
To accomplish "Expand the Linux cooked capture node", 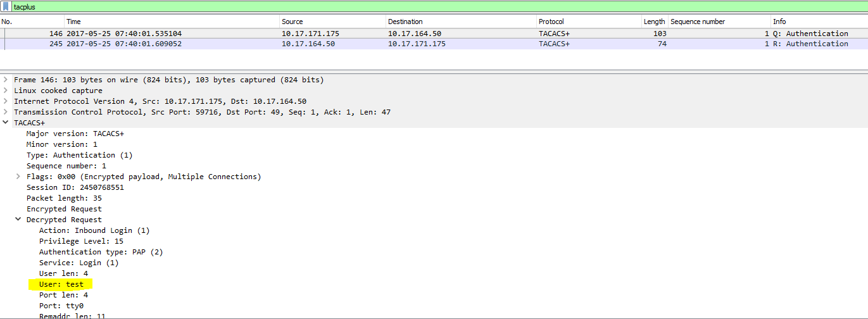I will 6,91.
